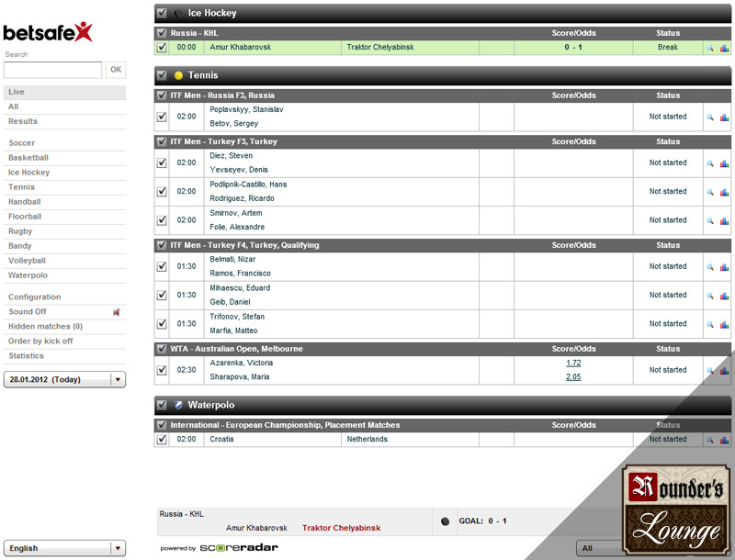The width and height of the screenshot is (735, 560).
Task: Click the OK search button
Action: coord(116,70)
